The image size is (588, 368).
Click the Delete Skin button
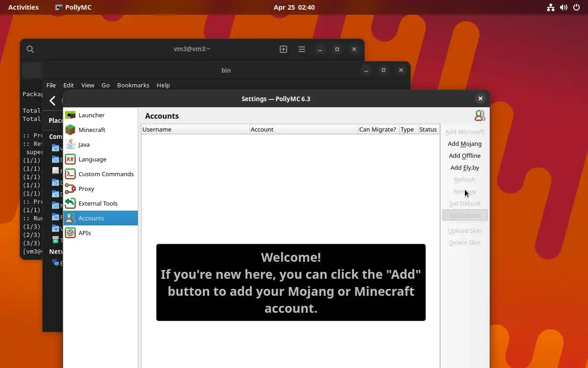click(x=465, y=242)
